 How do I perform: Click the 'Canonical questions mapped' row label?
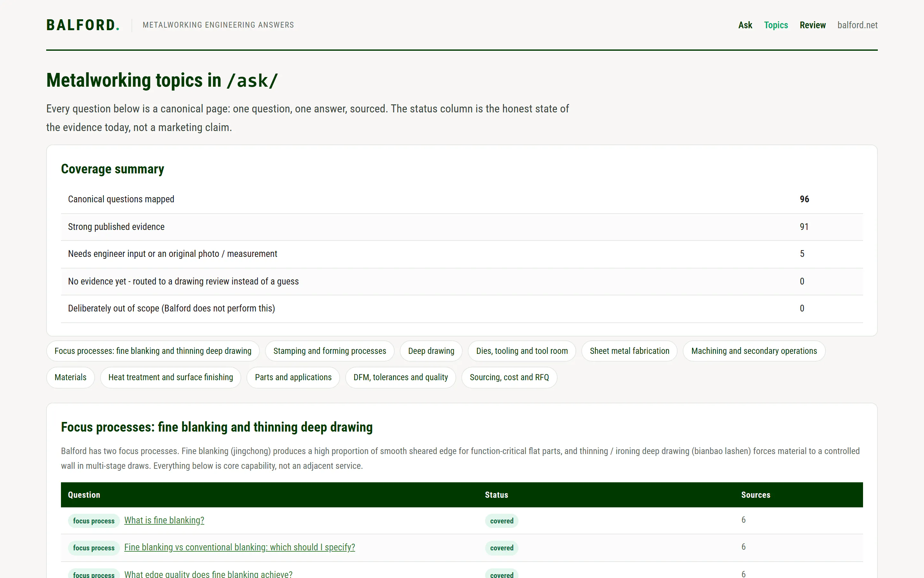(x=121, y=199)
